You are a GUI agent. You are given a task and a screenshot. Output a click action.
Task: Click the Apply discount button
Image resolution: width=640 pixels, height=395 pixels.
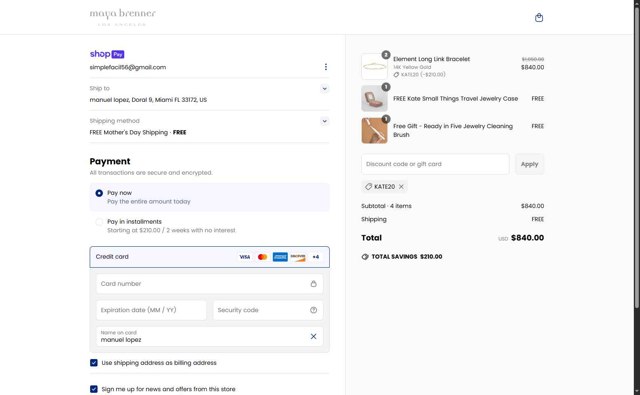(529, 164)
